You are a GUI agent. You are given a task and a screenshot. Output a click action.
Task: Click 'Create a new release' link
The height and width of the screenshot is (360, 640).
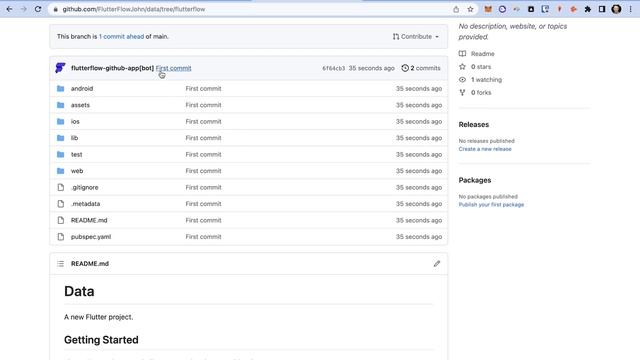click(x=485, y=149)
